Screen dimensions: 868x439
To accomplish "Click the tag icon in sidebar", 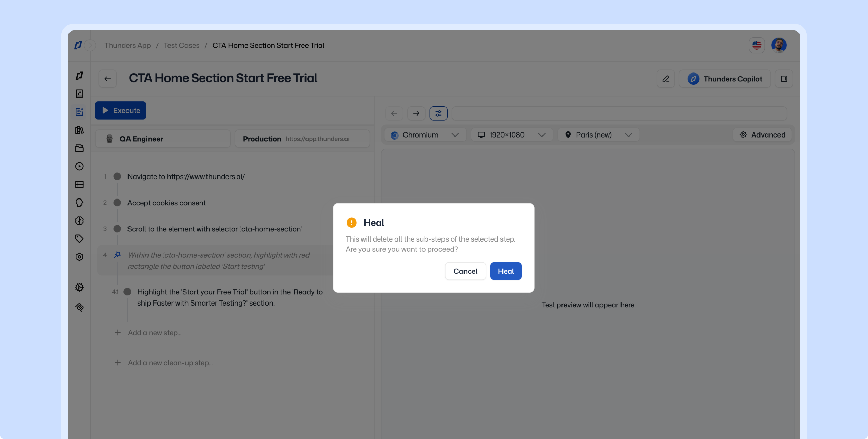I will click(x=79, y=239).
